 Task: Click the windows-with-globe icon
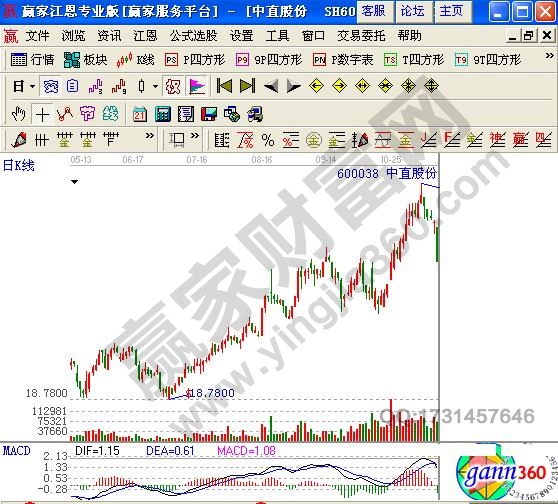[232, 114]
